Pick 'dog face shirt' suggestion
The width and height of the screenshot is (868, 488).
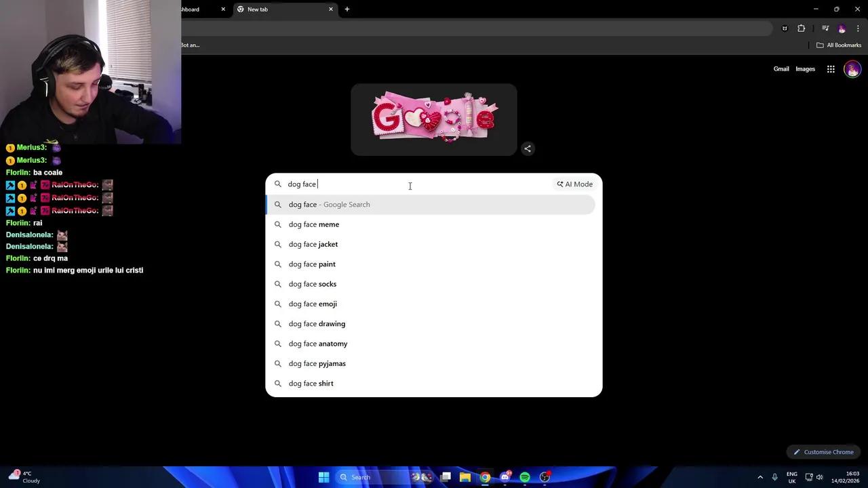[431, 384]
